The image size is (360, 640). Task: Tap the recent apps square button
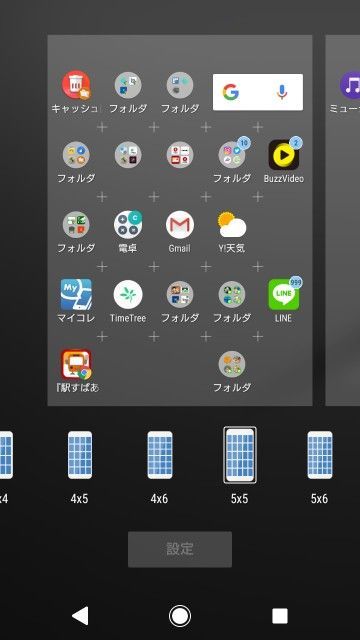pos(280,616)
